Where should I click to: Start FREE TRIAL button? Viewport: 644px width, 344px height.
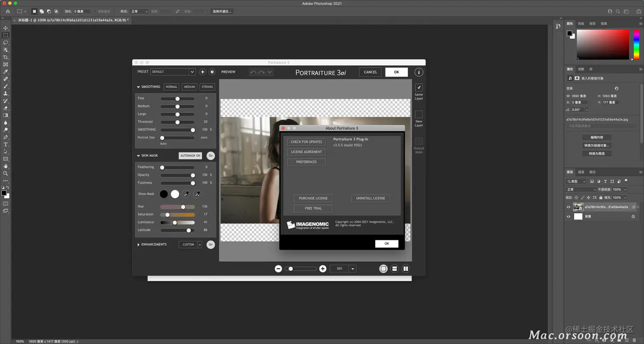(313, 208)
